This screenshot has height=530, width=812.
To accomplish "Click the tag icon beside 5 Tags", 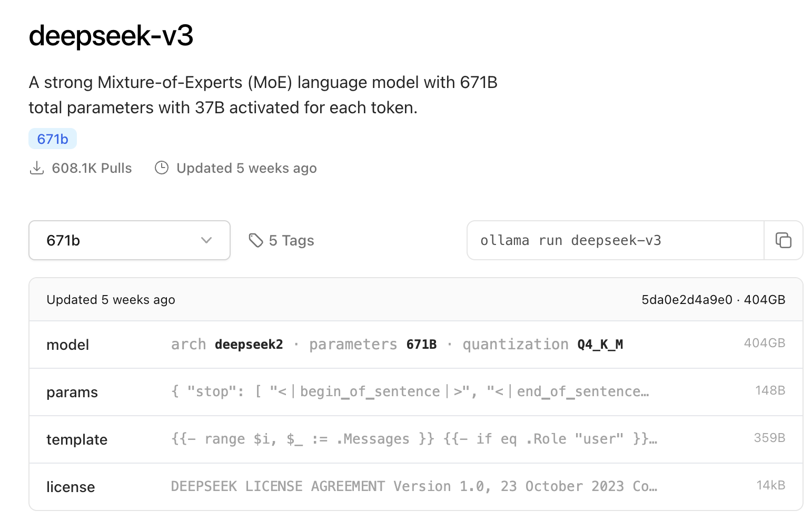I will point(256,240).
